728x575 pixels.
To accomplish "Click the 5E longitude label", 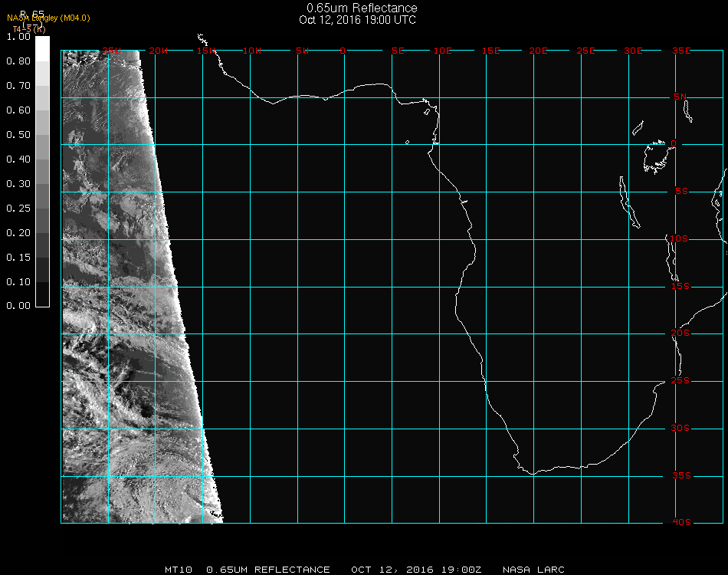I will [x=398, y=51].
